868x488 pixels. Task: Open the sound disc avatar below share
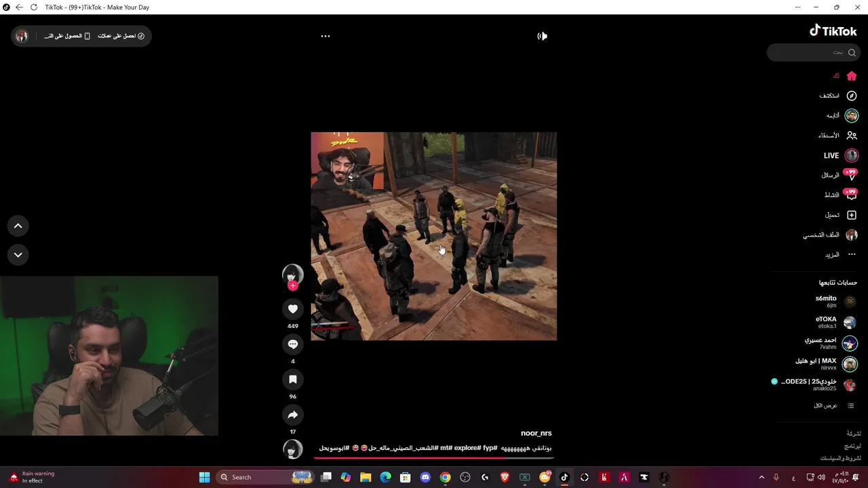pyautogui.click(x=293, y=449)
